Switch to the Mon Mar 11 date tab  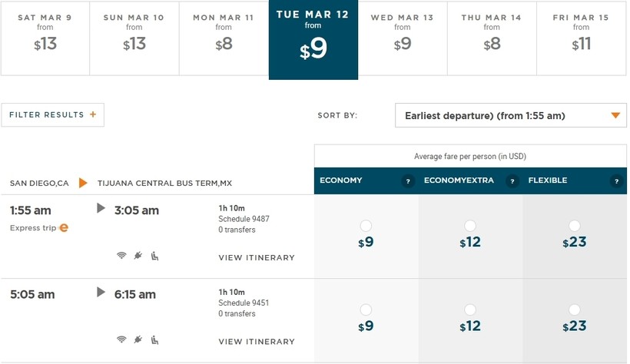pos(224,38)
